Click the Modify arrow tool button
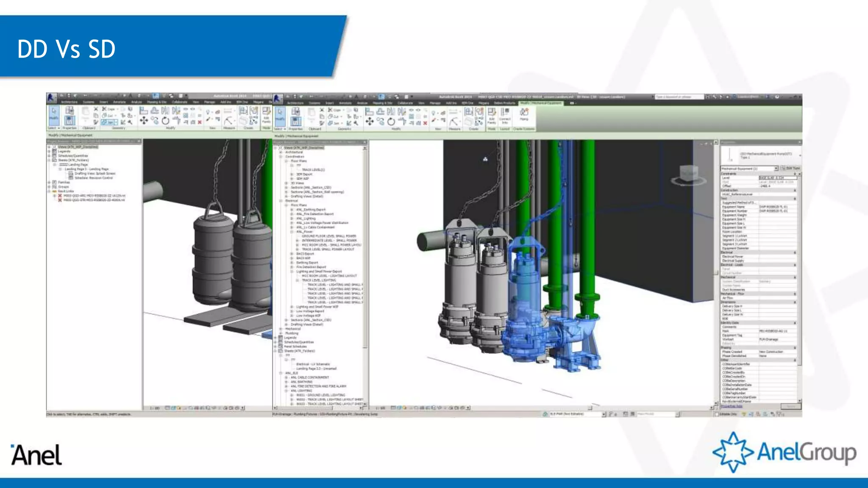Image resolution: width=868 pixels, height=488 pixels. pos(280,115)
